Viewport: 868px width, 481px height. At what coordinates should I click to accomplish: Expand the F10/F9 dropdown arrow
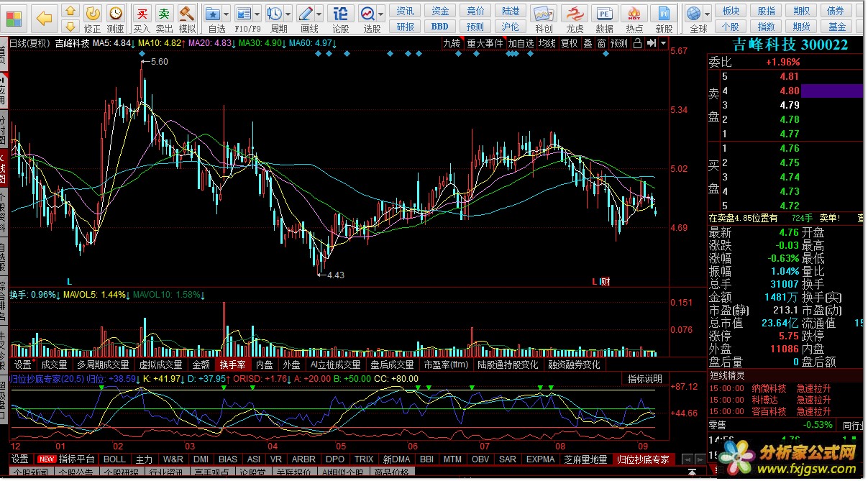click(x=257, y=14)
